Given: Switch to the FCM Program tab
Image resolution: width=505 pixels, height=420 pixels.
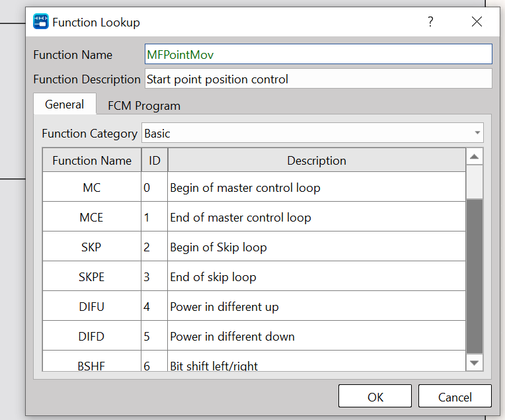Looking at the screenshot, I should (x=143, y=105).
